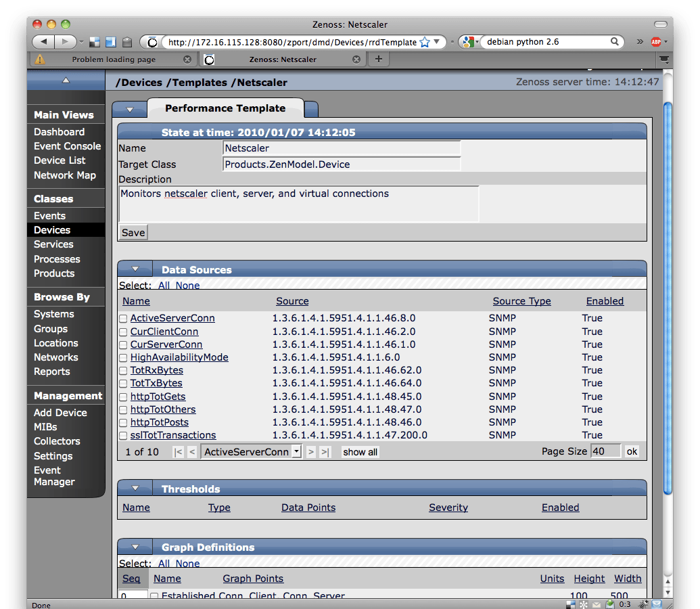Click the Adblock Plus icon in the toolbar
This screenshot has height=609, width=700.
point(655,41)
